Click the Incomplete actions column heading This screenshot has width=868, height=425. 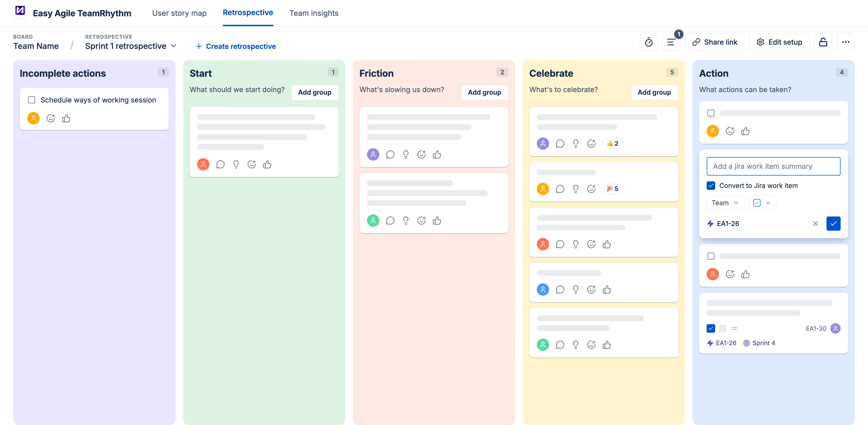(63, 73)
